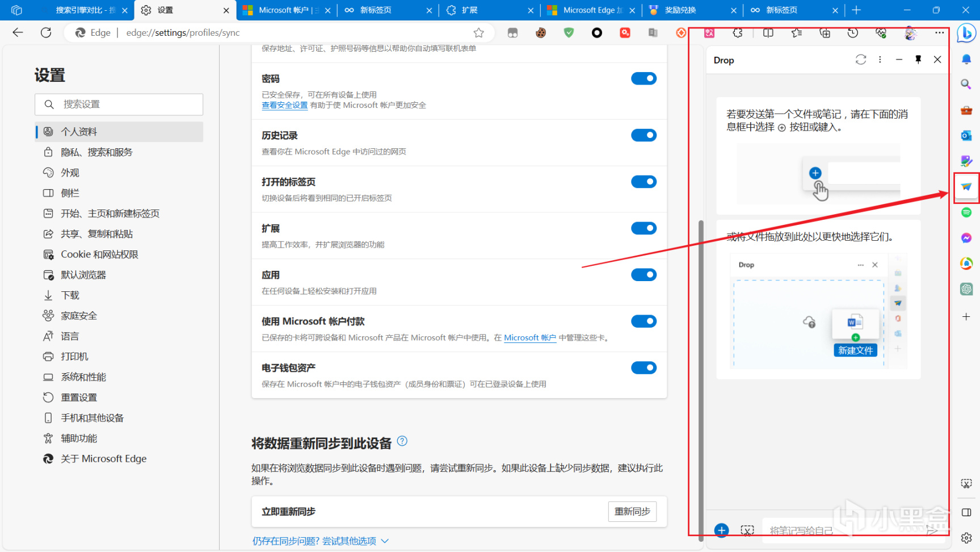This screenshot has height=552, width=980.
Task: Attach a file with Drop plus button
Action: [721, 530]
